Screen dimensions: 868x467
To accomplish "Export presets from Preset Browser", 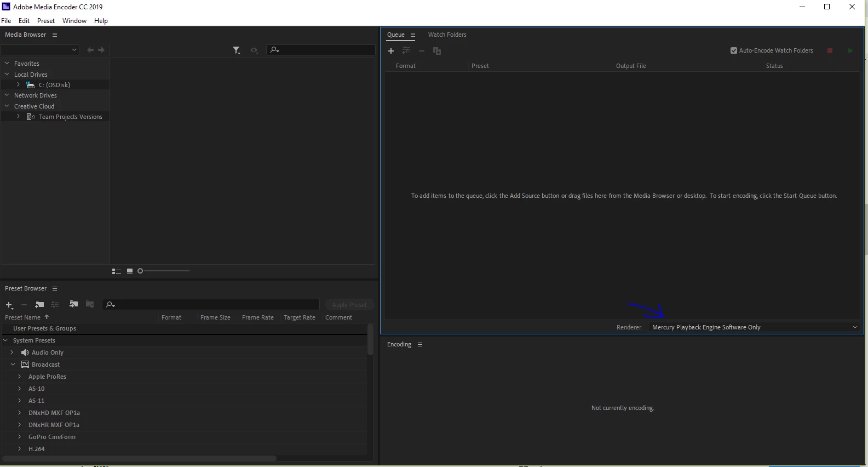I will coord(90,304).
